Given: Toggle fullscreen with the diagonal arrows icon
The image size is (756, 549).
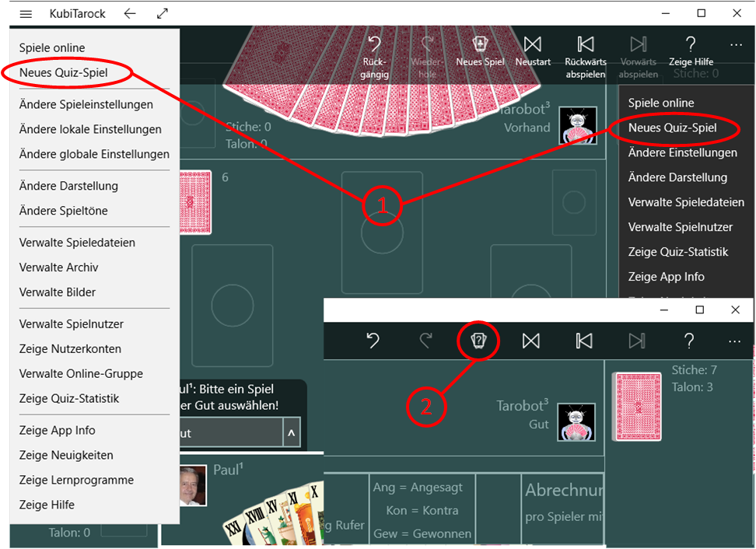Looking at the screenshot, I should point(163,14).
